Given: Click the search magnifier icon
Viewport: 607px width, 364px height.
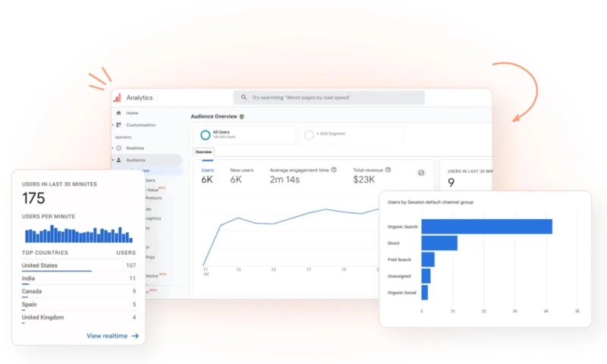Looking at the screenshot, I should tap(244, 98).
